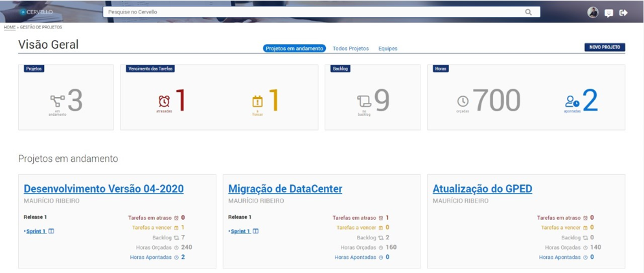This screenshot has height=273, width=644.
Task: Click the overdue tasks alarm clock icon
Action: [165, 101]
